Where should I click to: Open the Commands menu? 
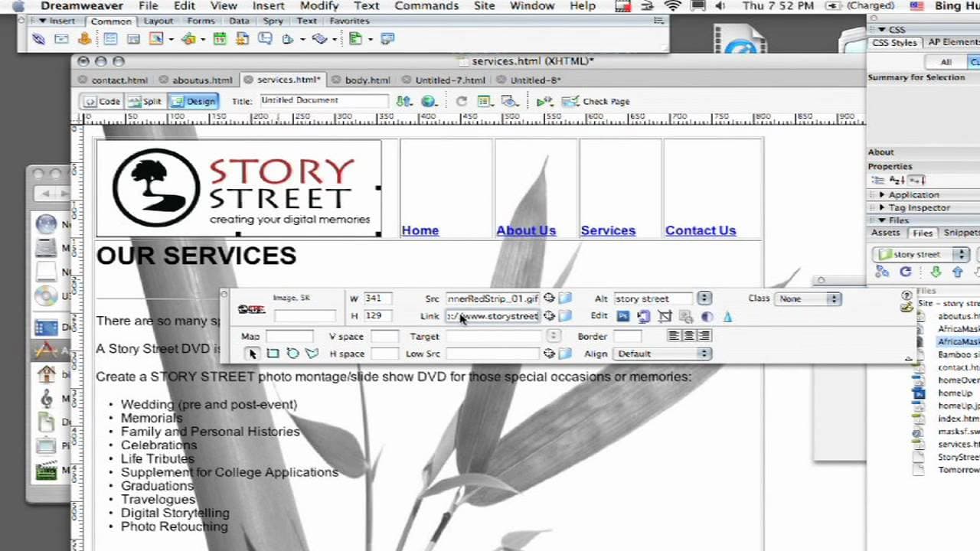coord(426,6)
